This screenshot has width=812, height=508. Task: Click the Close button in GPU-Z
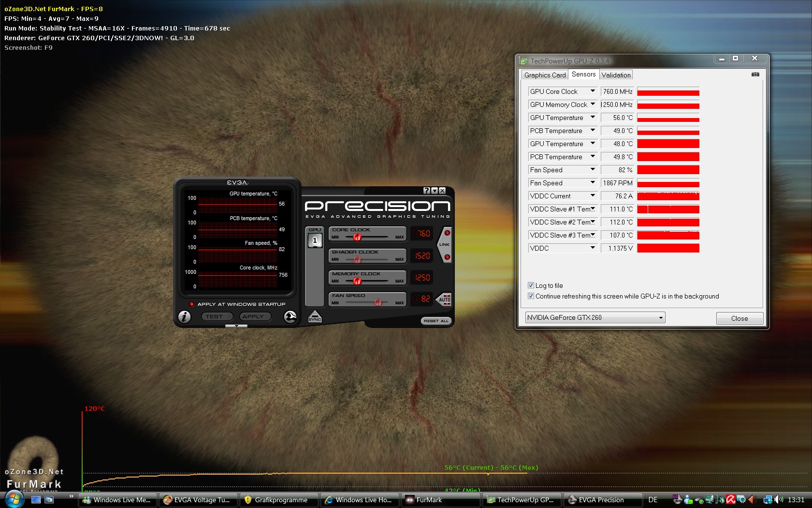739,318
